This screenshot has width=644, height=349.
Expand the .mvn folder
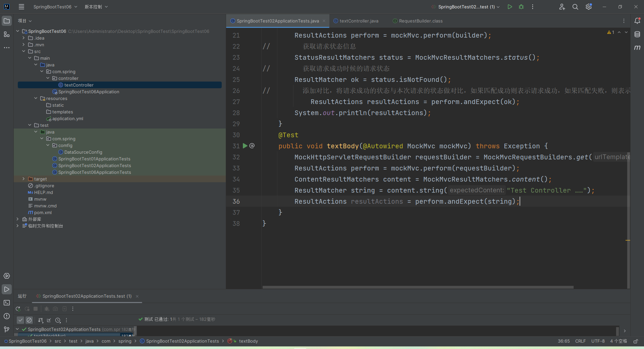click(23, 45)
